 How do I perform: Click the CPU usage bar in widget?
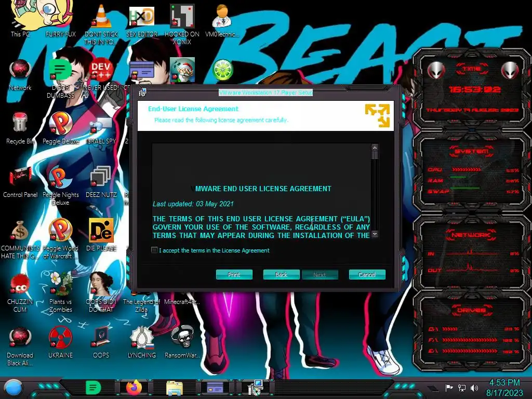(x=466, y=169)
